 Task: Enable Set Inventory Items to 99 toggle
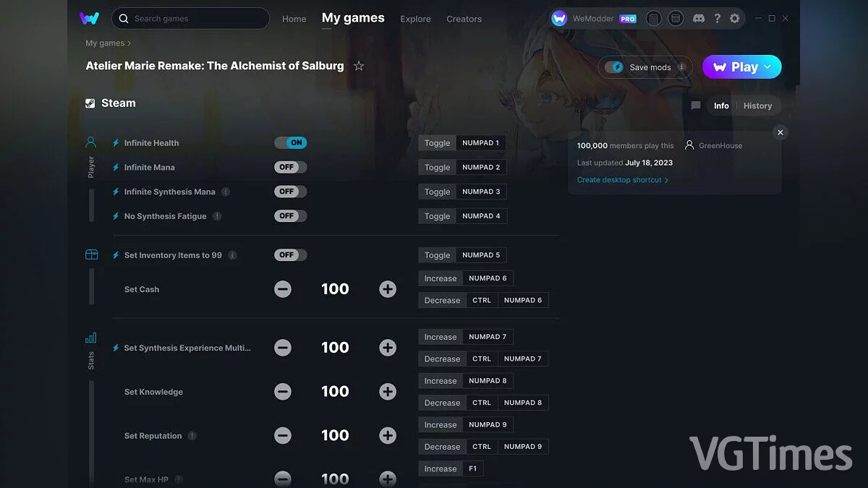point(291,255)
